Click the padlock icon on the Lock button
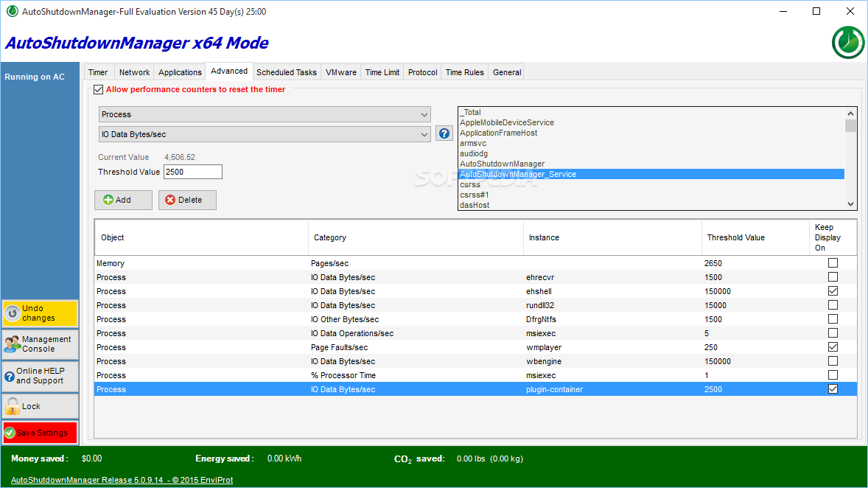The height and width of the screenshot is (488, 868). tap(13, 407)
